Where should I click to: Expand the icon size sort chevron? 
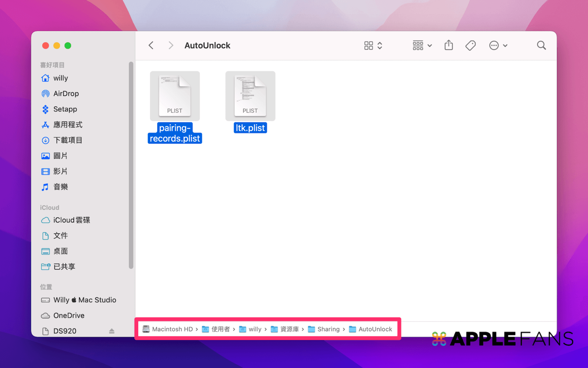tap(380, 45)
